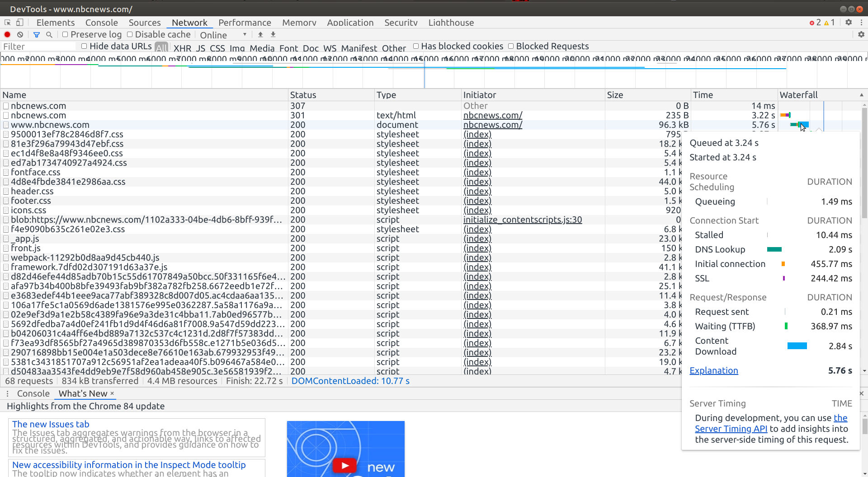
Task: Click the Waterfall column sort arrow
Action: [861, 95]
